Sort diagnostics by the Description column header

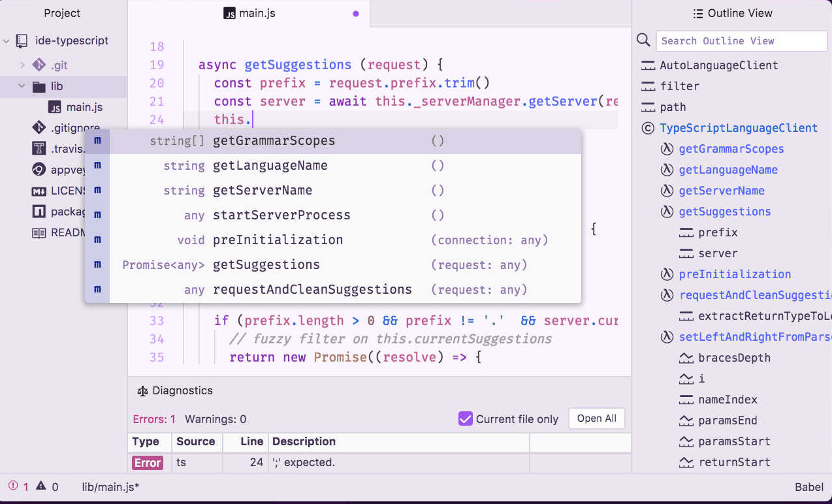[399, 442]
